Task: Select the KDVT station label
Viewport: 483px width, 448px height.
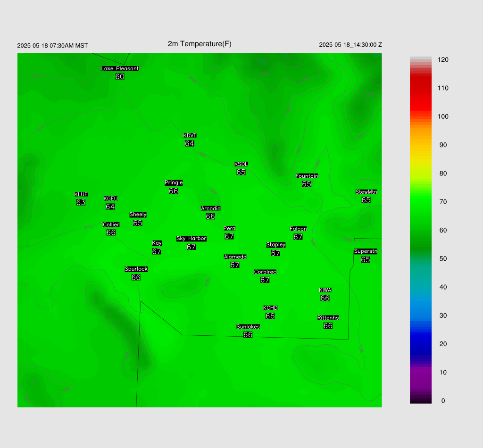Action: click(190, 135)
